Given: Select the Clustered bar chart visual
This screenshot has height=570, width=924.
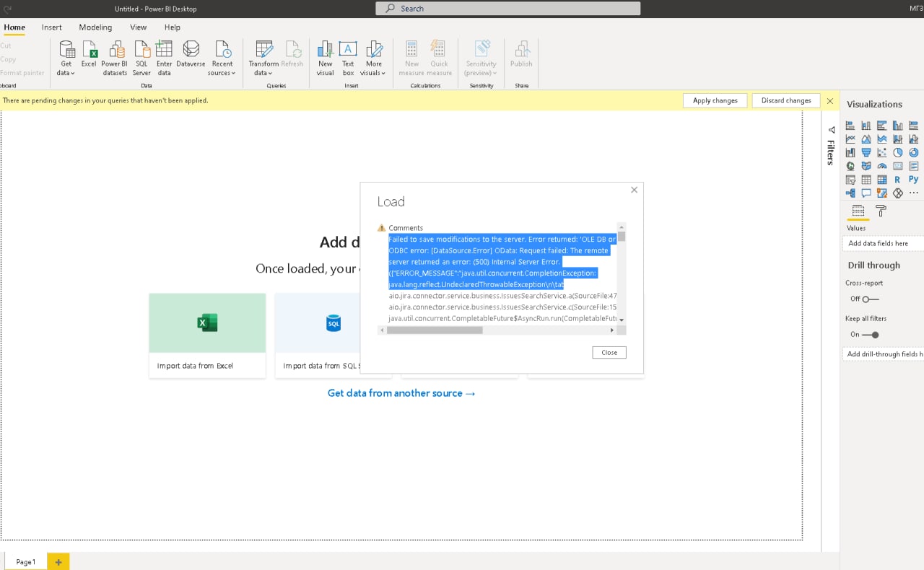Looking at the screenshot, I should 882,126.
